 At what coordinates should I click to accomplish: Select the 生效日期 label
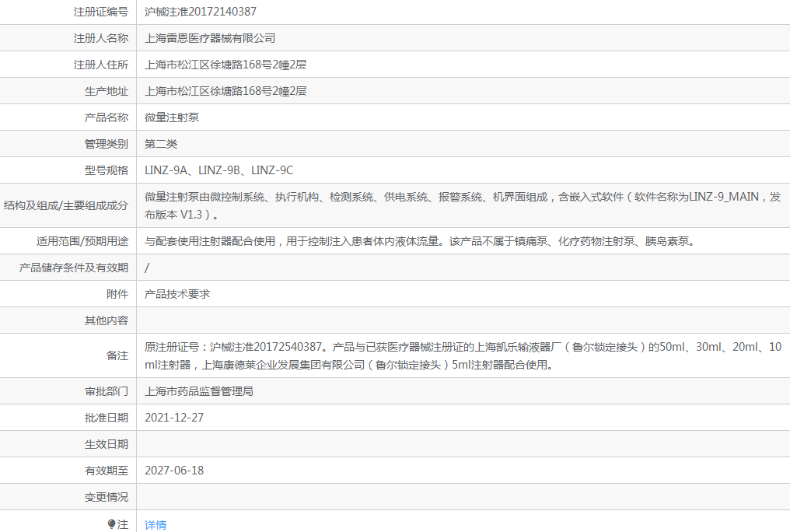[x=107, y=444]
